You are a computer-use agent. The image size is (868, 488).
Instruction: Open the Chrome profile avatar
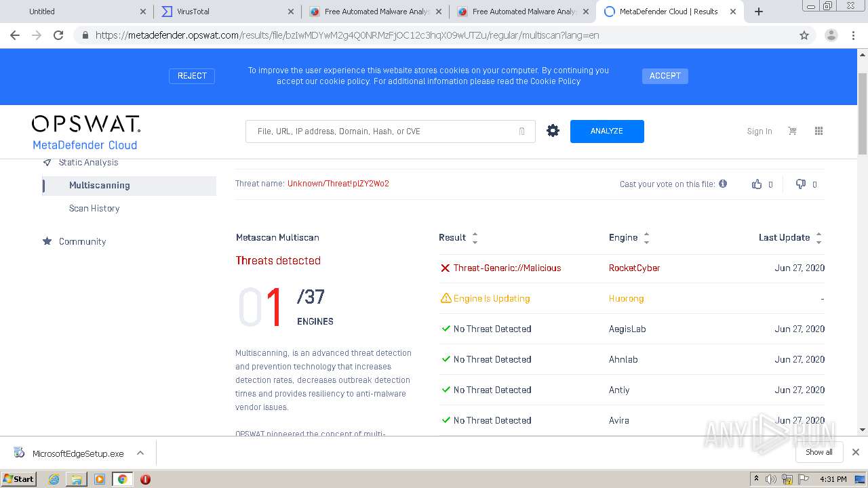[x=831, y=35]
